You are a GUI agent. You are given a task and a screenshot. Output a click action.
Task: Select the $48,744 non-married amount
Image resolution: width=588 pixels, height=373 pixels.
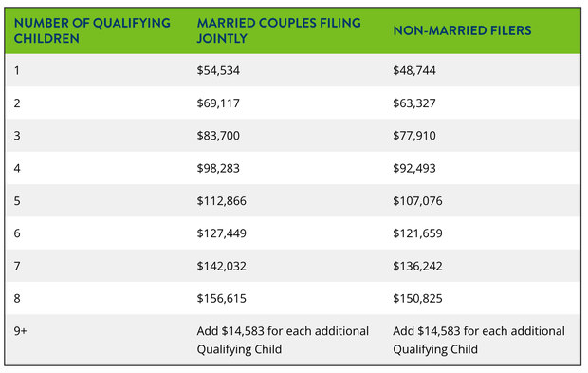coord(414,70)
